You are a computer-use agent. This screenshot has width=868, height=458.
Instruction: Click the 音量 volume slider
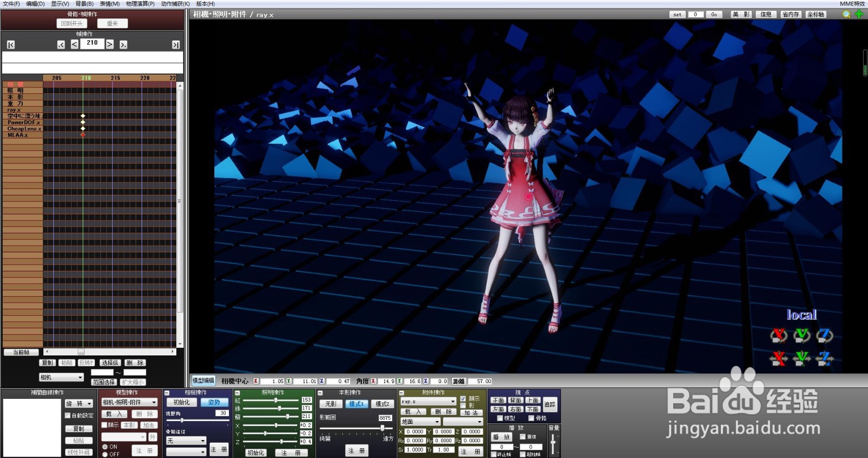point(553,443)
